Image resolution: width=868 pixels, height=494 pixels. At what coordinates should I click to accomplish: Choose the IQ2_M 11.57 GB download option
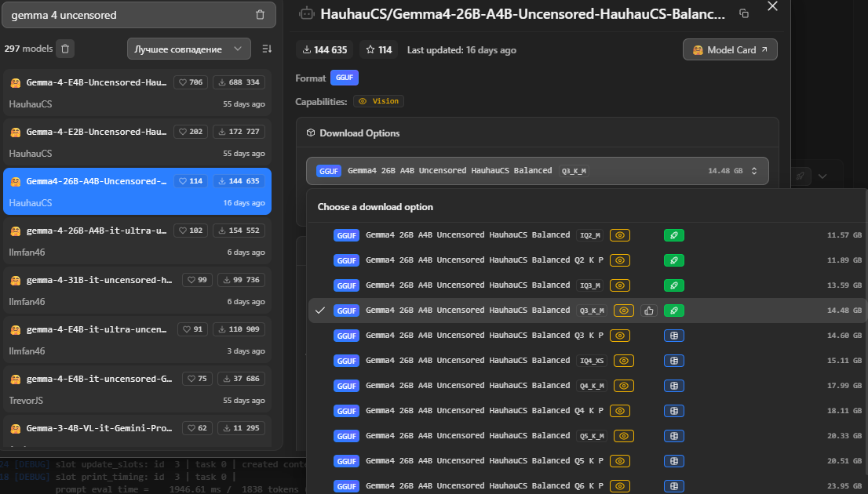(587, 235)
